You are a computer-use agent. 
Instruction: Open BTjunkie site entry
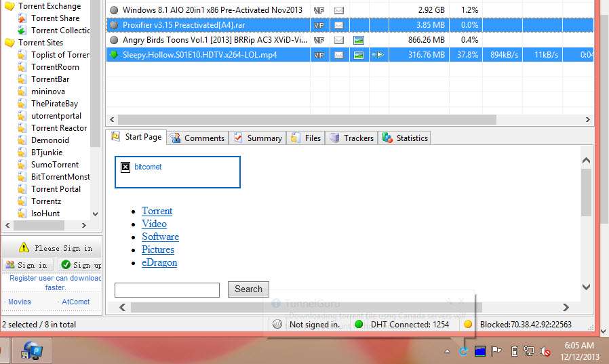pos(47,153)
